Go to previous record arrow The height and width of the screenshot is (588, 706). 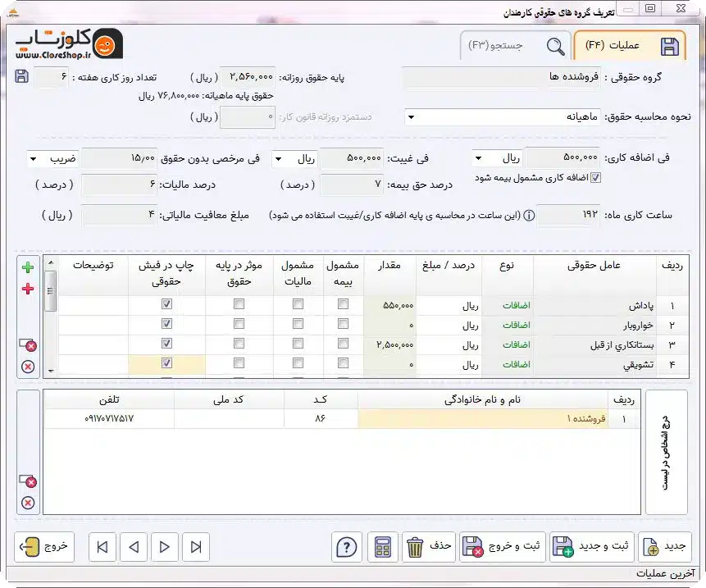[134, 547]
